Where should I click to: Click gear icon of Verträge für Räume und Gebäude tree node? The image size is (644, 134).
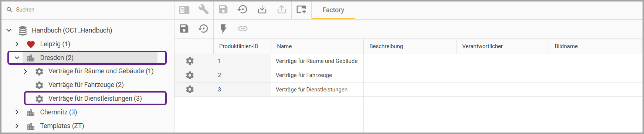point(39,71)
